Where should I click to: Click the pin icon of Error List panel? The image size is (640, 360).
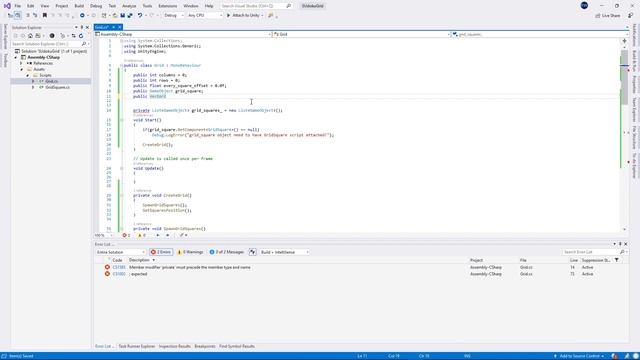[x=620, y=244]
